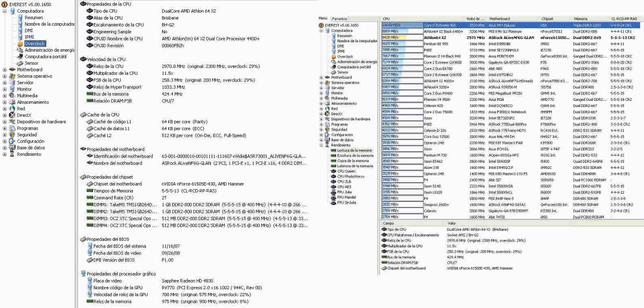Click the FPU SinJulia benchmark icon
The width and height of the screenshot is (644, 308).
334,202
